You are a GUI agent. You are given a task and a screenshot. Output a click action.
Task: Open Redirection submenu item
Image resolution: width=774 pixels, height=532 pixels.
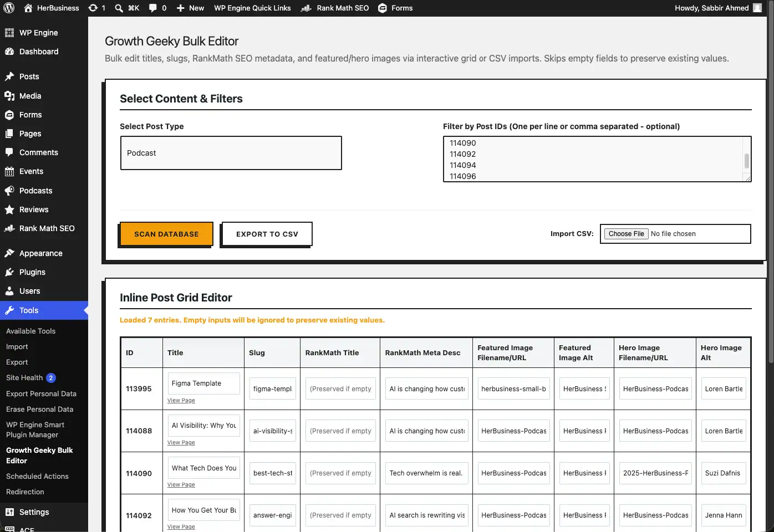pyautogui.click(x=25, y=492)
